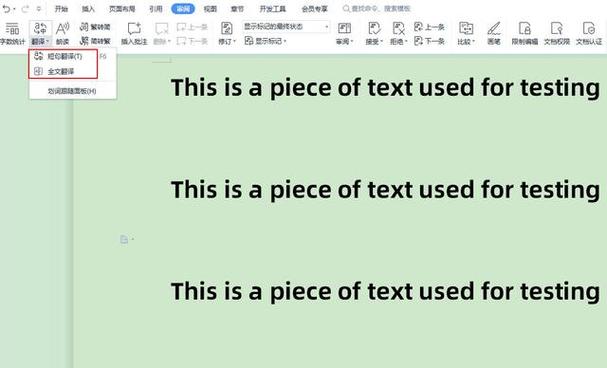Click the 拒绝 reject change icon
Image resolution: width=607 pixels, height=368 pixels.
pyautogui.click(x=398, y=28)
